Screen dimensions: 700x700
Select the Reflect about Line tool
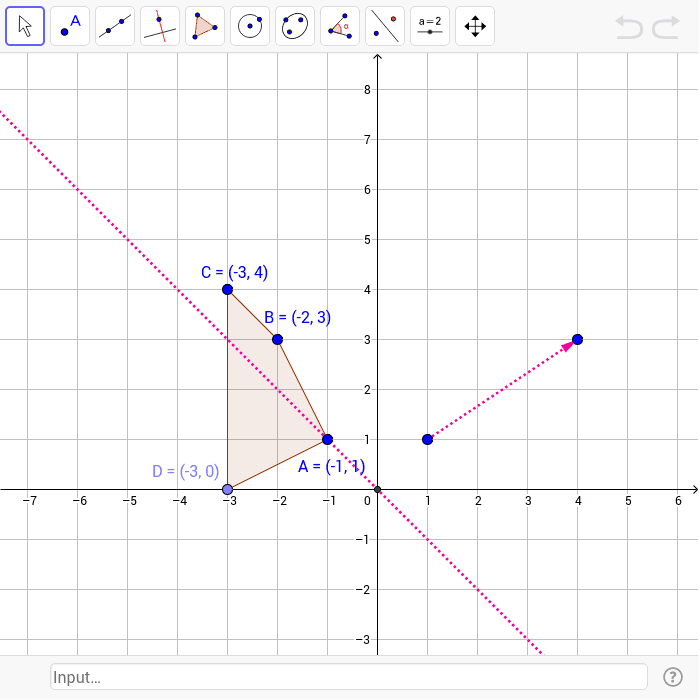[x=385, y=26]
